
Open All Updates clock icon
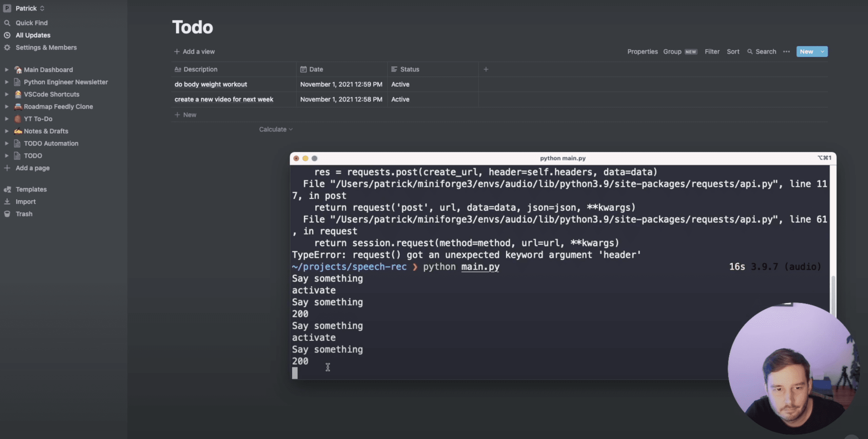[7, 35]
